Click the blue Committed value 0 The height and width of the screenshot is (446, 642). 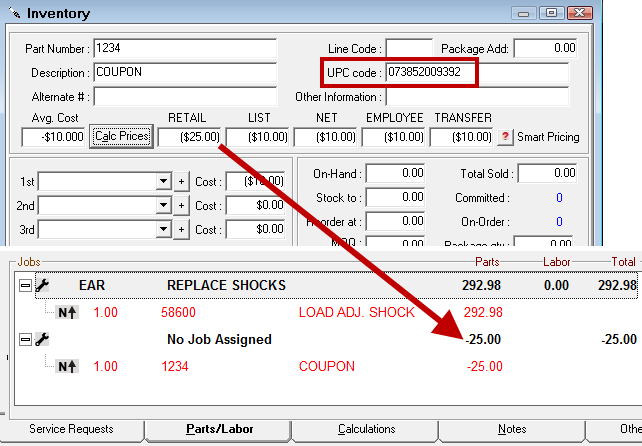click(559, 198)
